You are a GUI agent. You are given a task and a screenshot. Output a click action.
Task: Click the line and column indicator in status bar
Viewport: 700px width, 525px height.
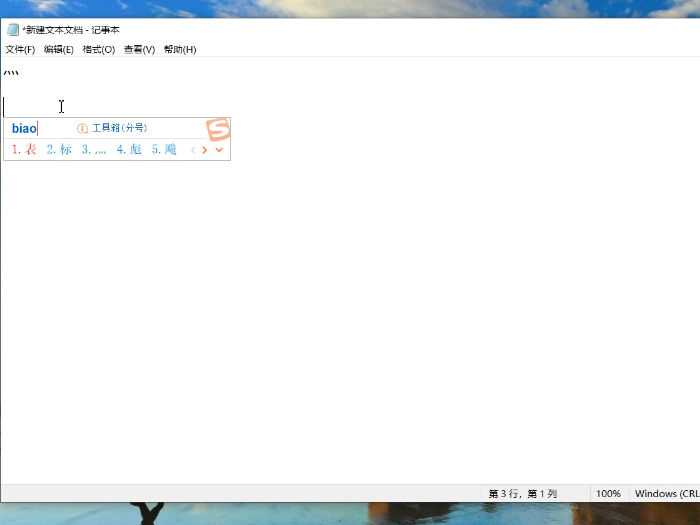coord(522,494)
